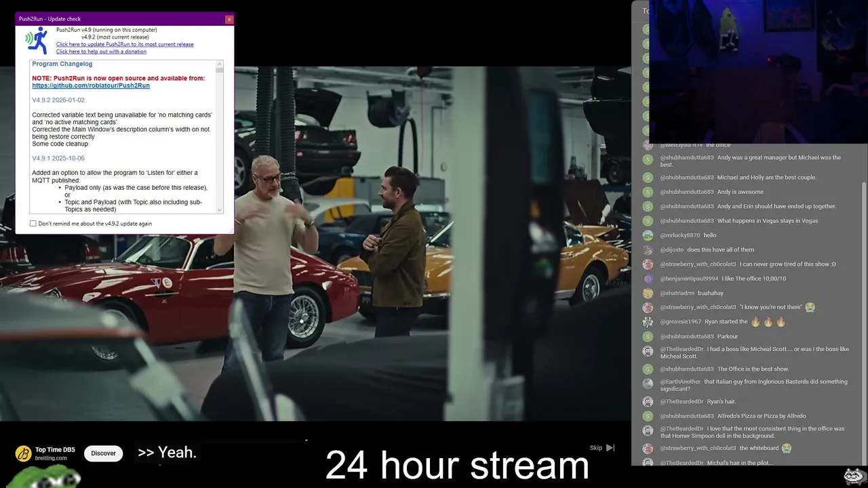Click avatar beside 'Andy and Erin should have ended up together'
Screen dimensions: 868x488
(648, 207)
